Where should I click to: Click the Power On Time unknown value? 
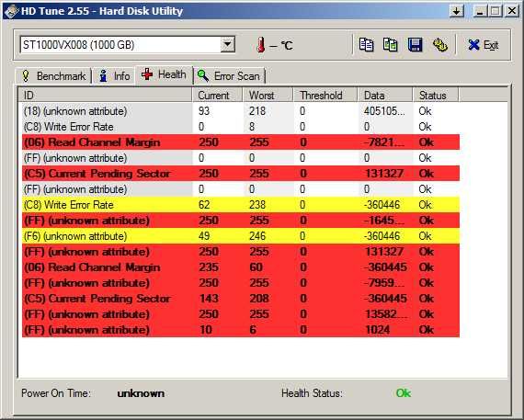click(x=141, y=393)
